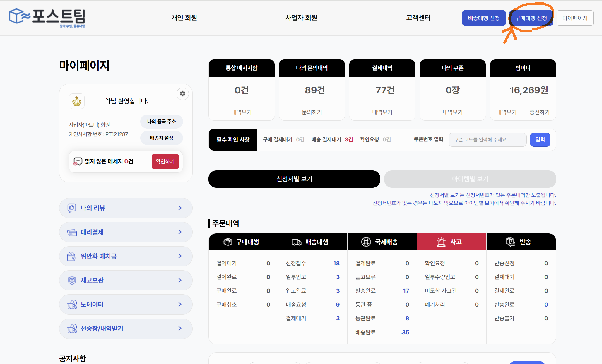Click 충전하기 under 팀머니
Viewport: 602px width, 364px height.
tap(539, 112)
